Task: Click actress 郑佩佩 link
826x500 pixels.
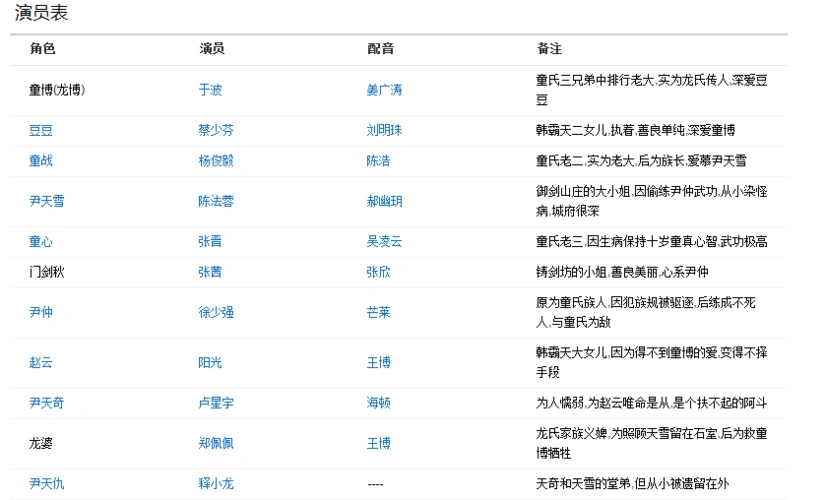Action: [x=216, y=443]
